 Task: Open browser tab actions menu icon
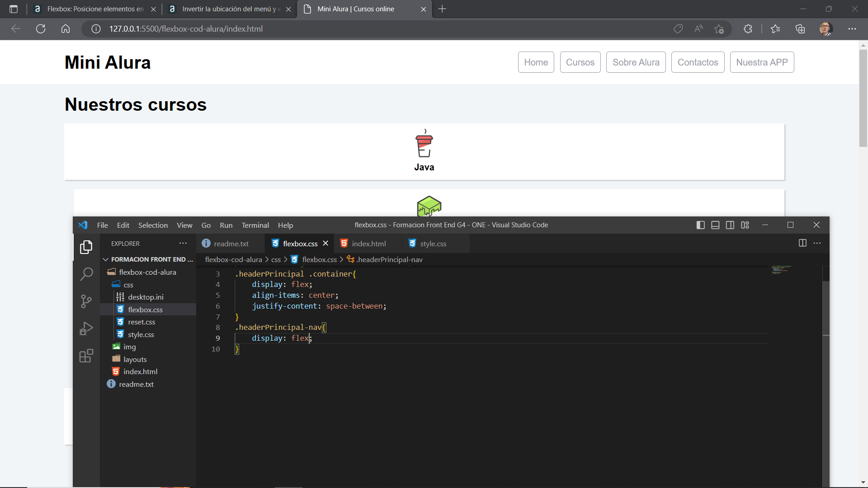(14, 9)
